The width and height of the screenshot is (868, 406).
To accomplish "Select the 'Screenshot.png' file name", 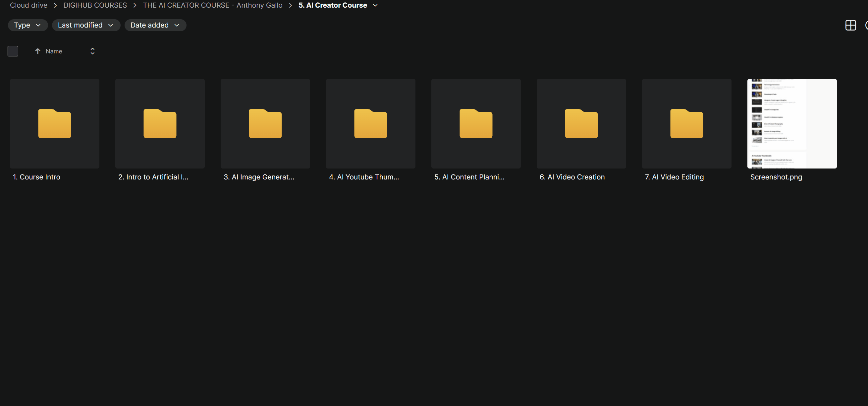I will point(776,177).
